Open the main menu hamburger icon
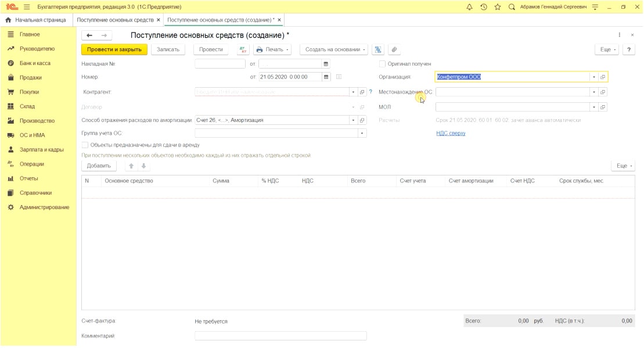The image size is (644, 348). (27, 7)
